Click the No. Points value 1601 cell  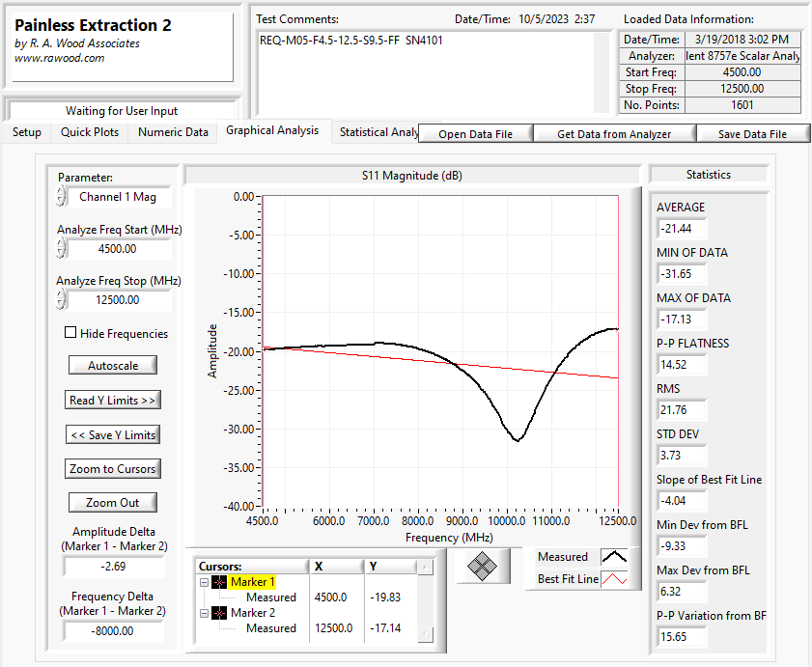coord(742,105)
